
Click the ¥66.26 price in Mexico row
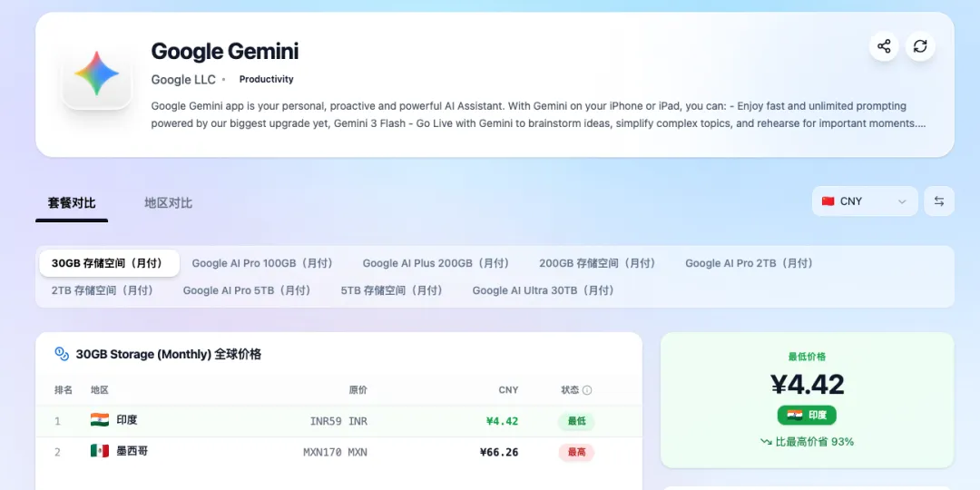[499, 452]
